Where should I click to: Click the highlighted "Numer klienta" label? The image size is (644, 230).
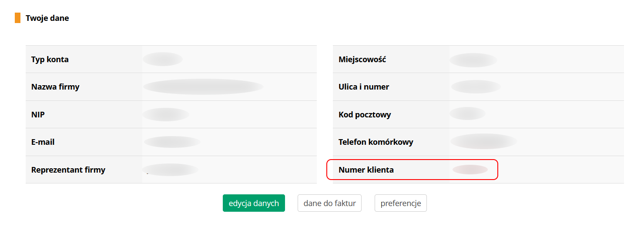point(366,170)
